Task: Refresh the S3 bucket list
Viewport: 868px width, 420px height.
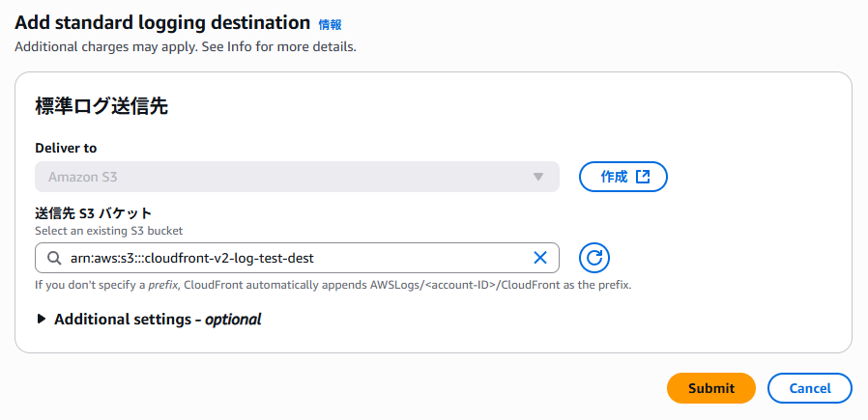Action: (594, 258)
